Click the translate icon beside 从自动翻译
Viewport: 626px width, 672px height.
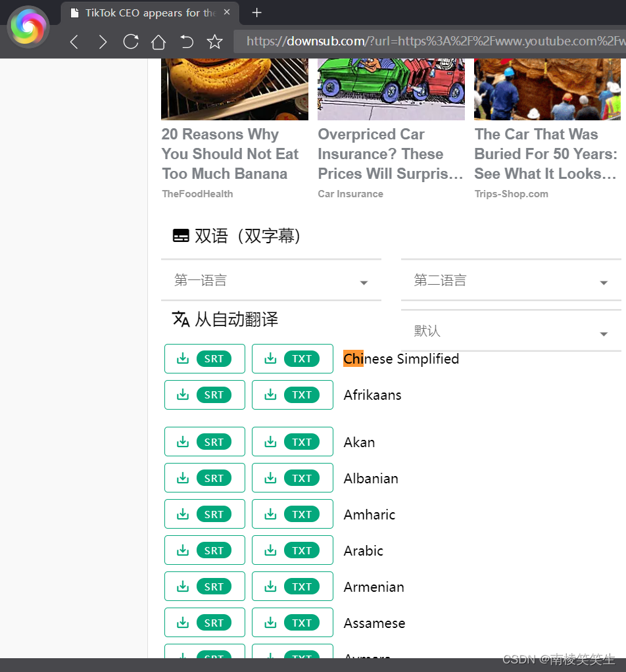[x=181, y=320]
